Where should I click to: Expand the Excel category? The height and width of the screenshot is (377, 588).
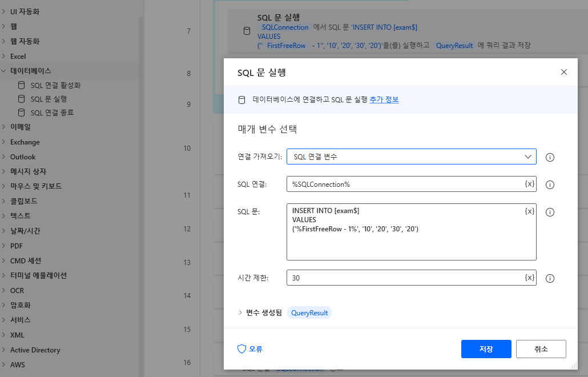pos(4,57)
